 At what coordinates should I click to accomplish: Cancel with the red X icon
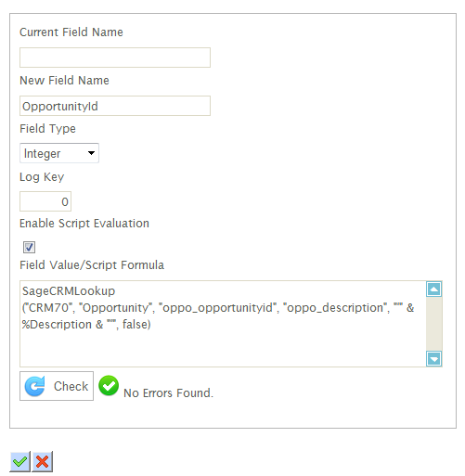coord(43,462)
